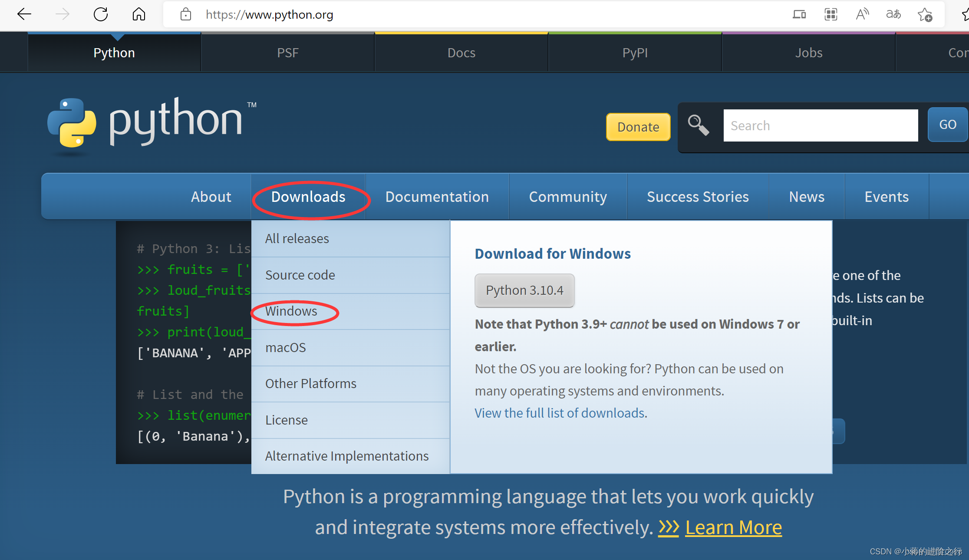The image size is (969, 560).
Task: Select Windows in the Downloads menu
Action: click(x=291, y=311)
